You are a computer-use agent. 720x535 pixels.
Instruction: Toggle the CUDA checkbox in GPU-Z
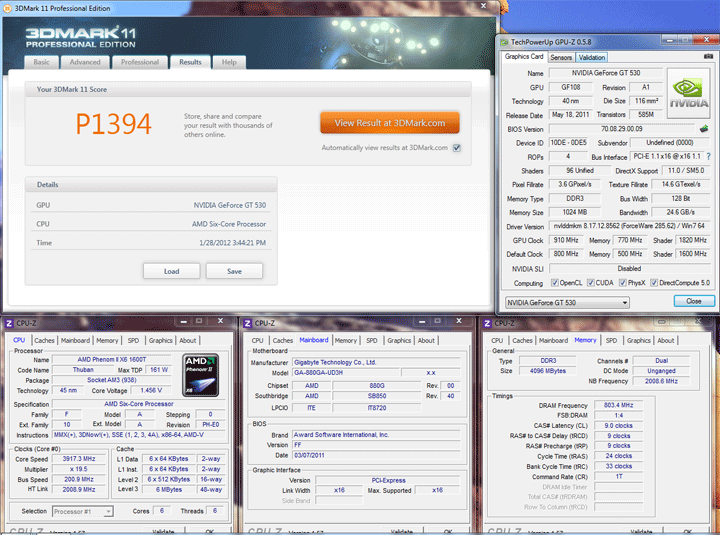(x=591, y=283)
